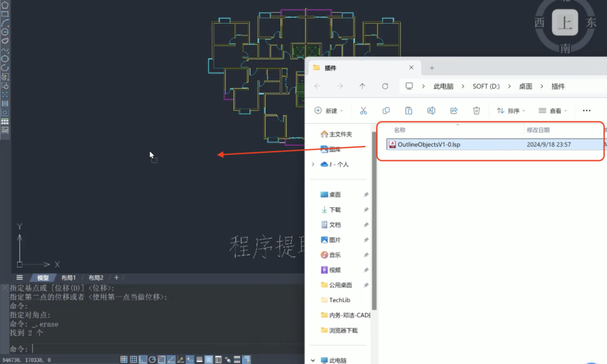607x364 pixels.
Task: Sort files by the 名称 column header
Action: [x=400, y=130]
